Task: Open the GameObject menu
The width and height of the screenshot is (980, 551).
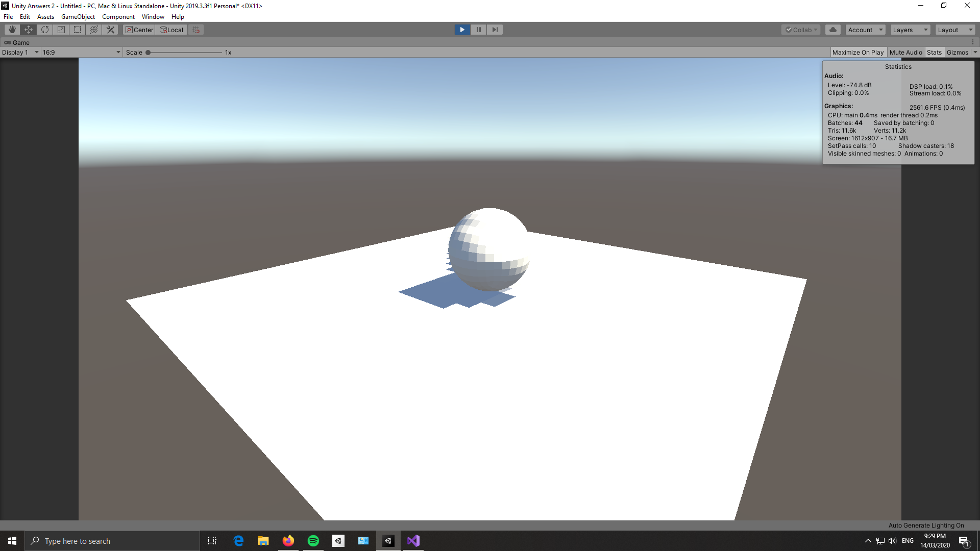Action: pyautogui.click(x=78, y=16)
